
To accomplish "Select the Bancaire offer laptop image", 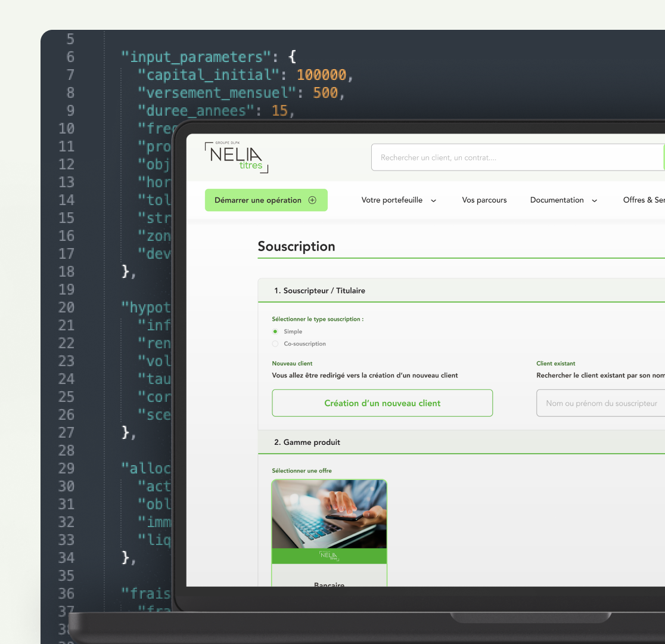I will tap(329, 514).
